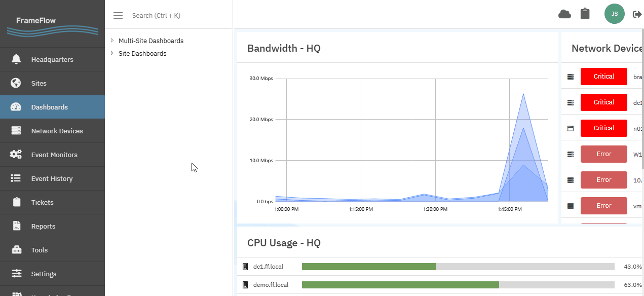Open Network Devices in sidebar
Screen dimensions: 644x296
point(57,131)
